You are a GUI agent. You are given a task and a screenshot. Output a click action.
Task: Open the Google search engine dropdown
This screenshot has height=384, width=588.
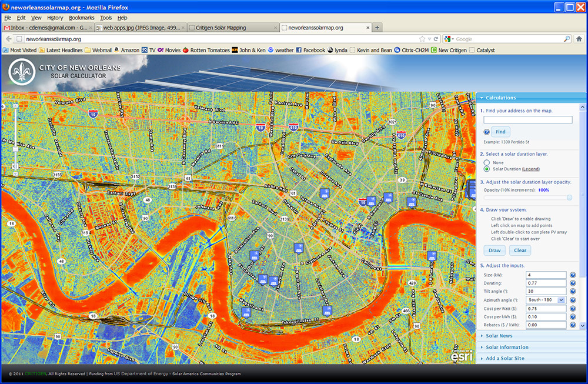[449, 39]
